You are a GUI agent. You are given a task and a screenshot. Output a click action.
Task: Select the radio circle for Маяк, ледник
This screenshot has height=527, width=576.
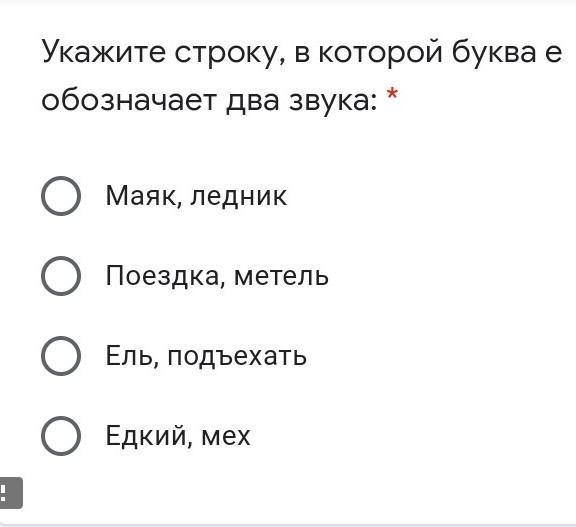click(x=61, y=196)
